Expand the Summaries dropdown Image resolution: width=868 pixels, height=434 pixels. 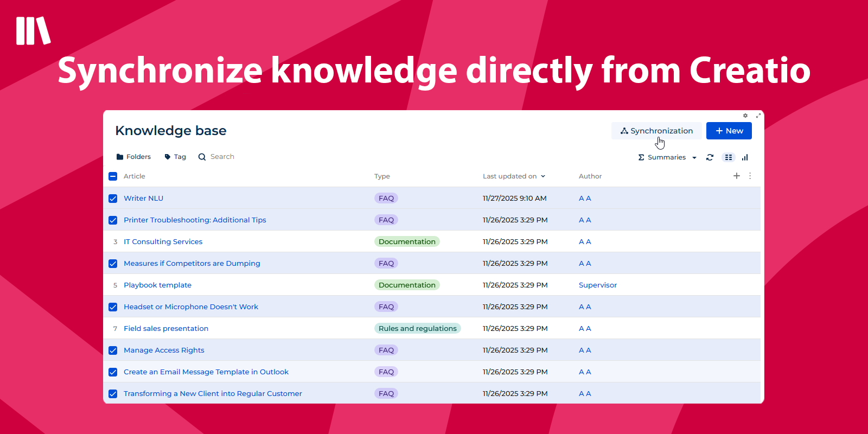pyautogui.click(x=667, y=157)
